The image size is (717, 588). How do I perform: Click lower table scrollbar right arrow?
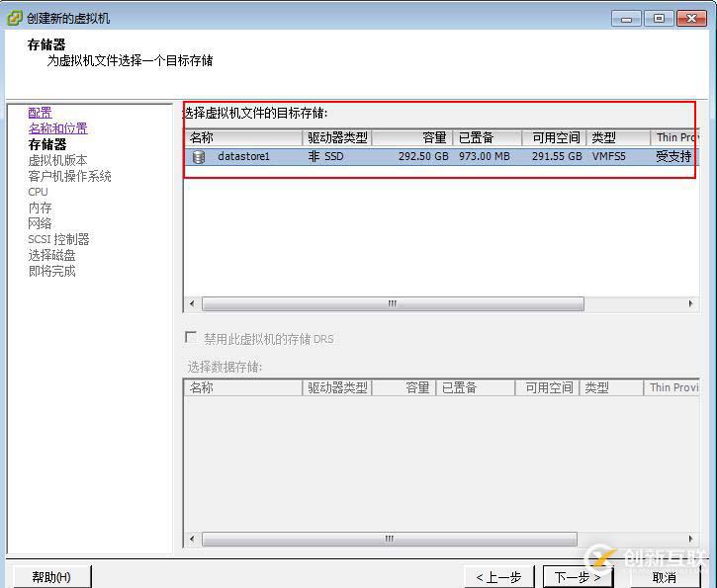[x=690, y=540]
